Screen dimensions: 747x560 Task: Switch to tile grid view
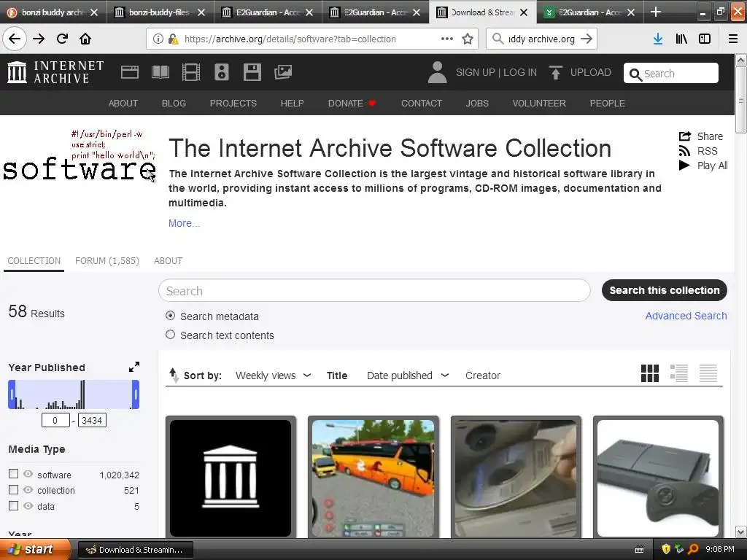[x=650, y=373]
